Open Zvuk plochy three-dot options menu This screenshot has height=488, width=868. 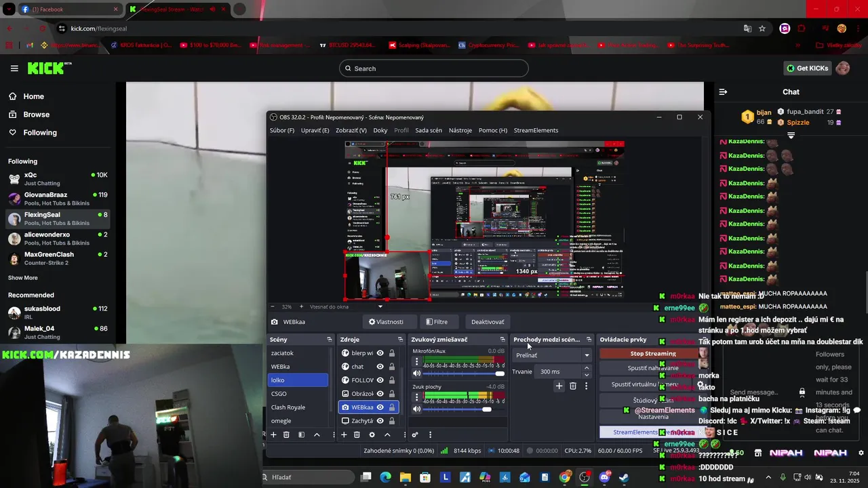(416, 397)
